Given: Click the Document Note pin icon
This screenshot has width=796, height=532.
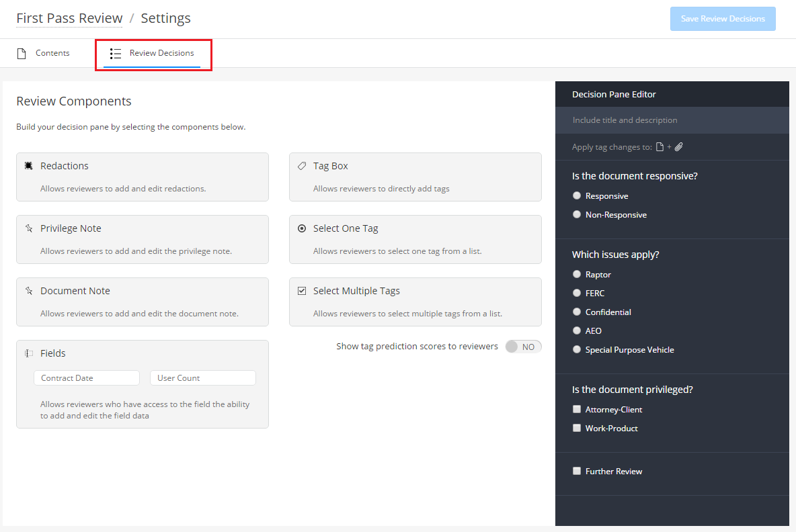Looking at the screenshot, I should [29, 291].
